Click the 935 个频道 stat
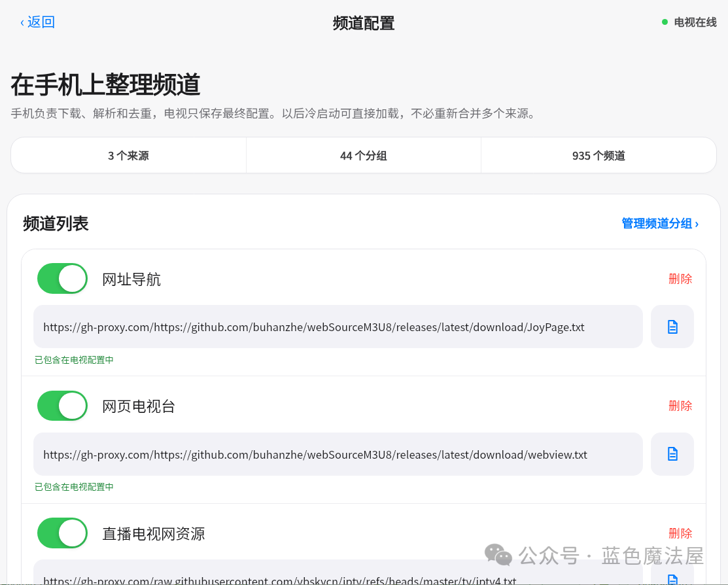Viewport: 728px width, 585px height. pyautogui.click(x=598, y=156)
